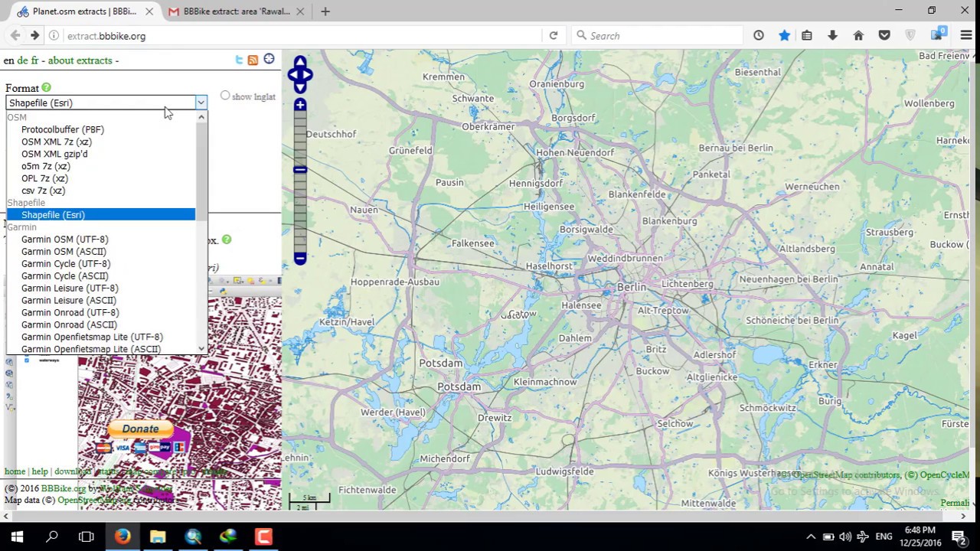This screenshot has width=980, height=551.
Task: Click the Format help question mark
Action: (46, 88)
